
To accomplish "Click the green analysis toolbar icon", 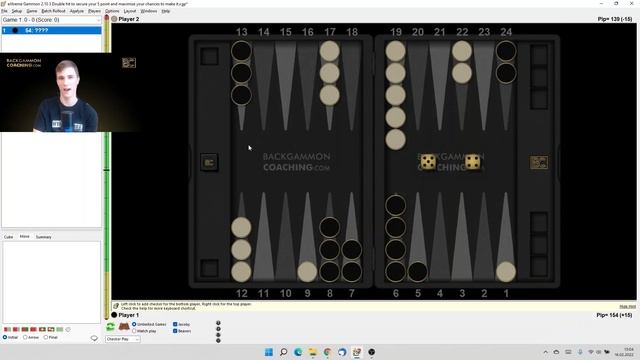I will (60, 329).
